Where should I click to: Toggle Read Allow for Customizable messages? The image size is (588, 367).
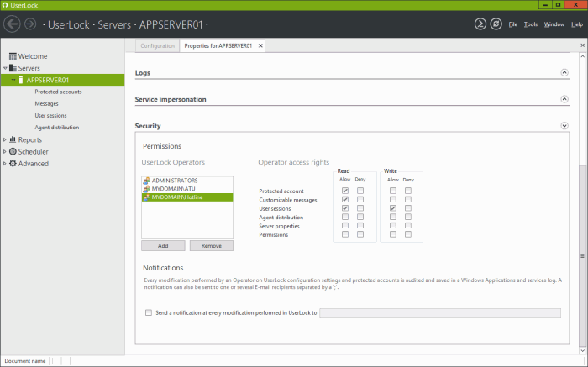[345, 199]
